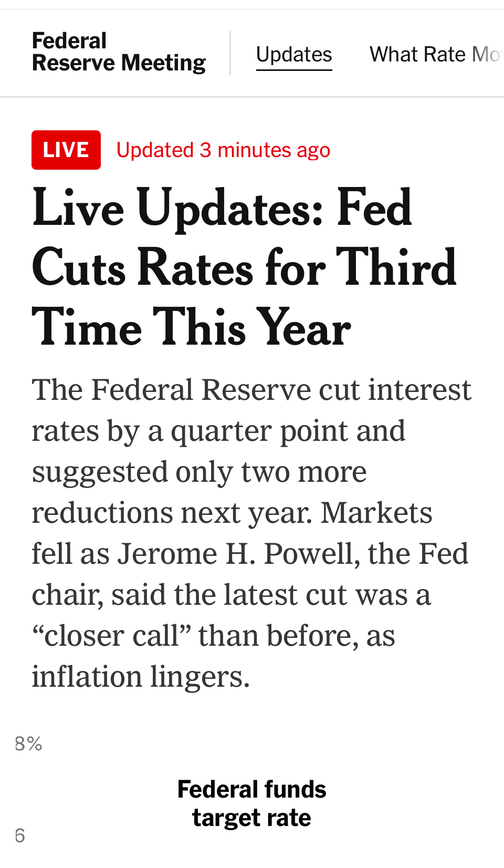Click the 6 axis label on chart

pyautogui.click(x=20, y=835)
